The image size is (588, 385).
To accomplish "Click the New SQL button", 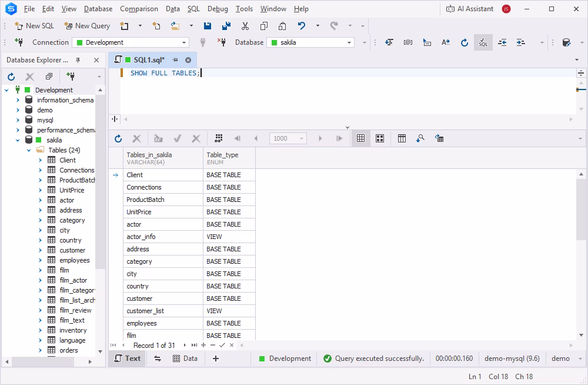I will pos(34,26).
